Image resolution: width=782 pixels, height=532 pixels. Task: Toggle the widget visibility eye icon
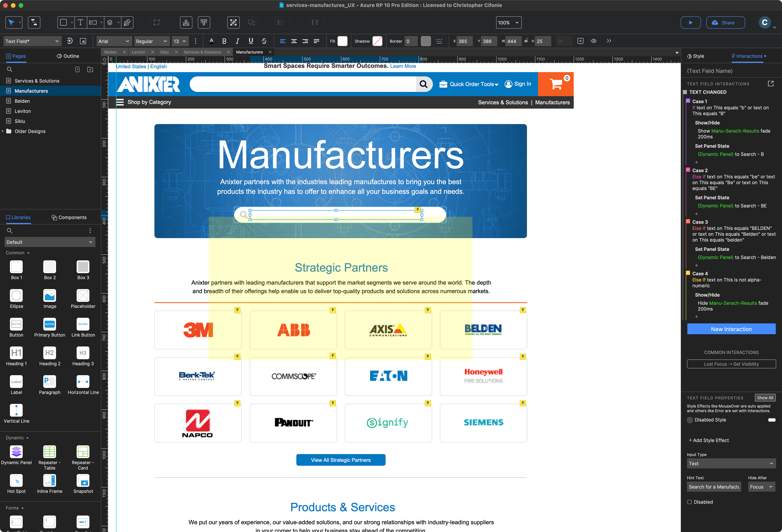tap(594, 41)
